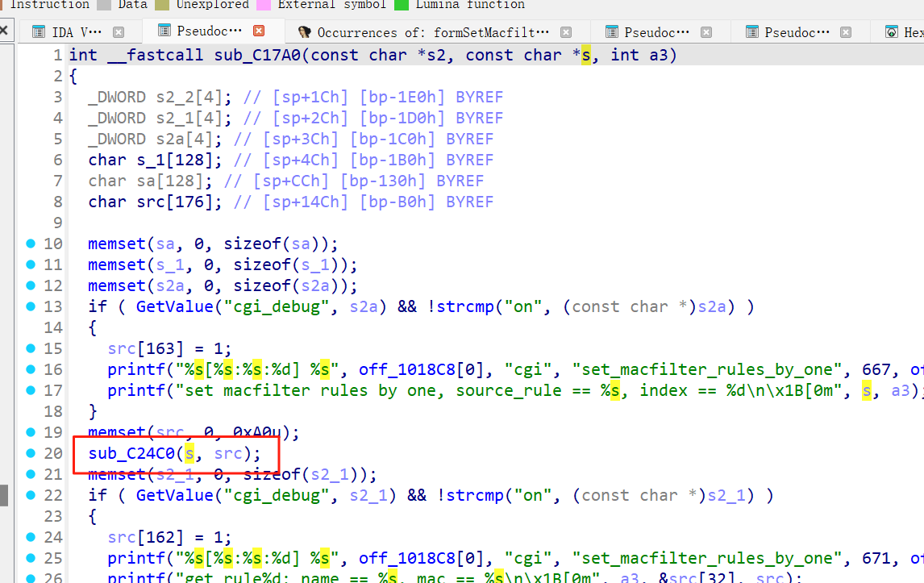Toggle breakpoint dot on line 13
This screenshot has width=924, height=583.
pos(31,306)
